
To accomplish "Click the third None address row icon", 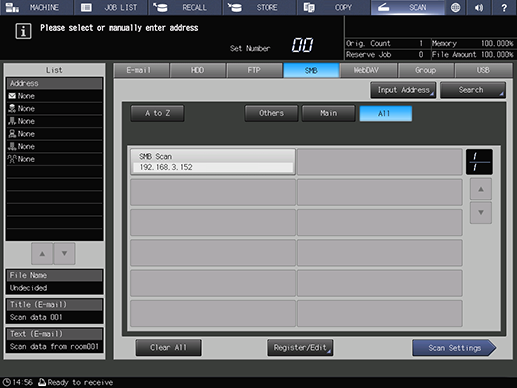I will point(12,121).
